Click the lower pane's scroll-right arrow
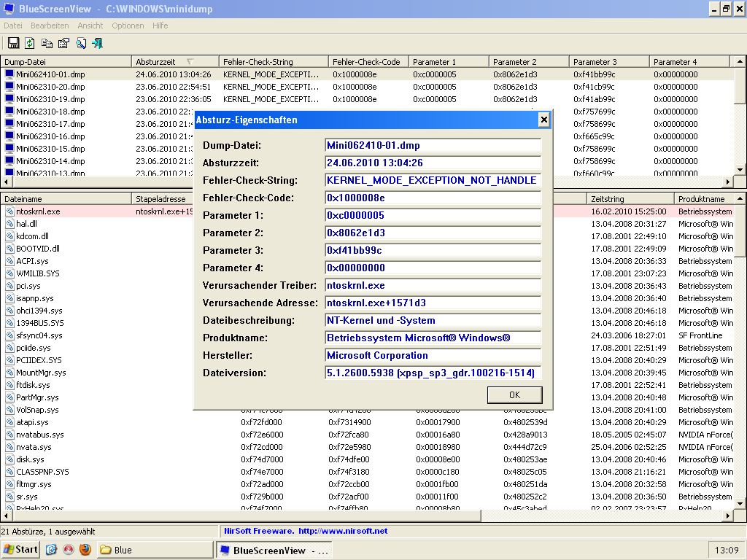This screenshot has height=560, width=747. click(729, 516)
